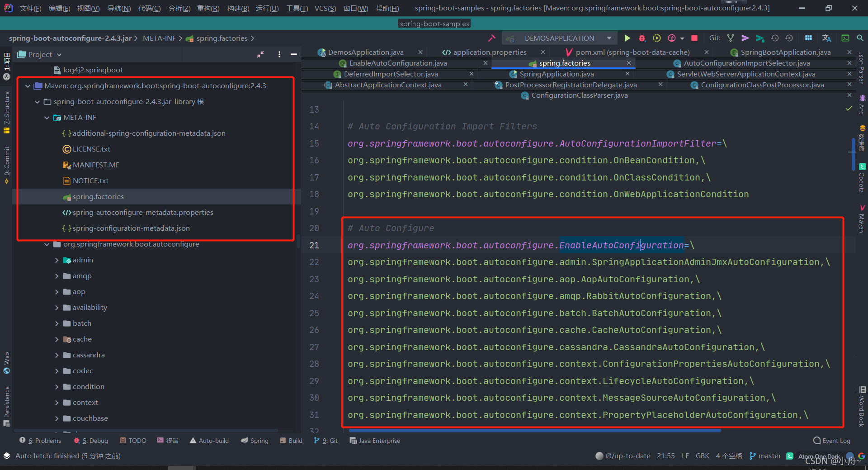Open the Event Log button
Viewport: 868px width, 470px height.
tap(832, 441)
